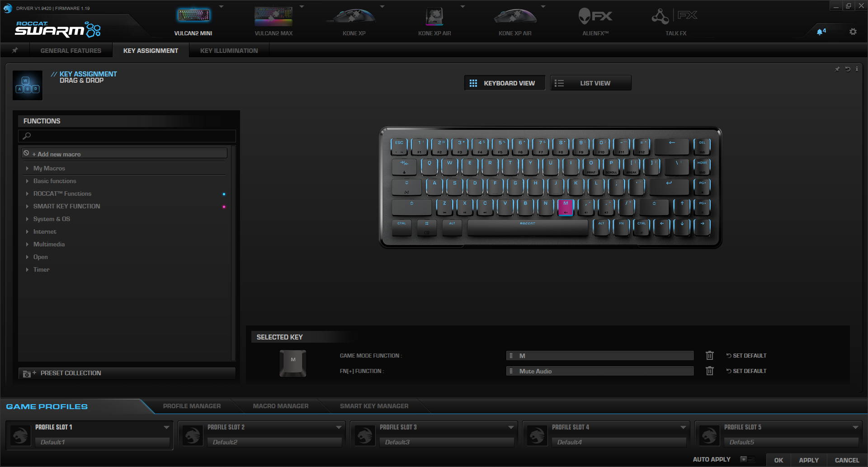
Task: Open the PRESET COLLECTION button
Action: (x=127, y=373)
